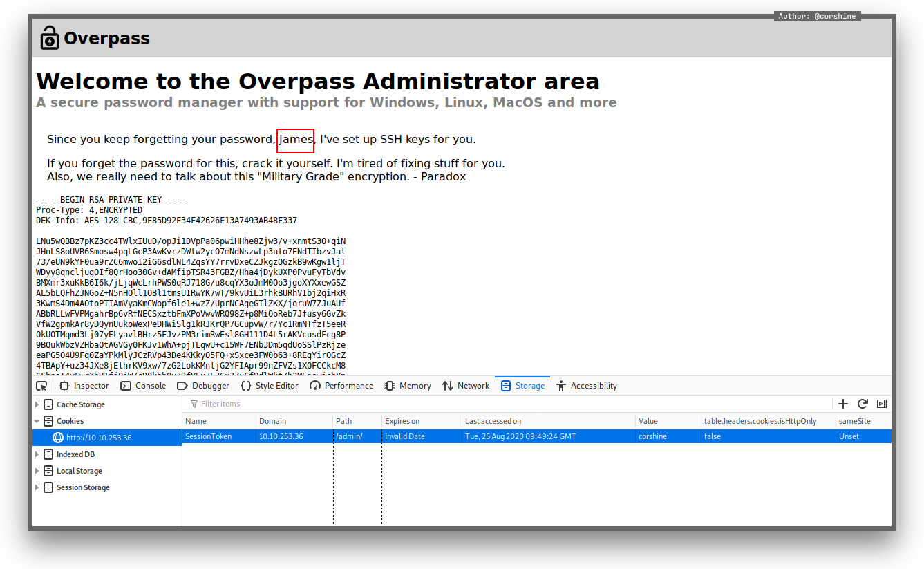
Task: Expand the Local Storage tree node
Action: [37, 471]
